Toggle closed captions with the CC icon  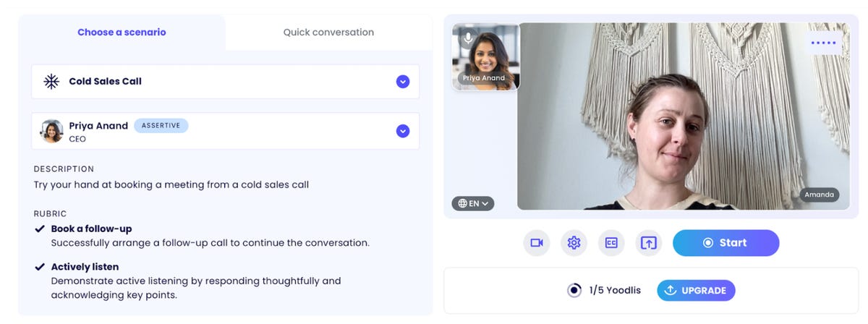coord(610,243)
